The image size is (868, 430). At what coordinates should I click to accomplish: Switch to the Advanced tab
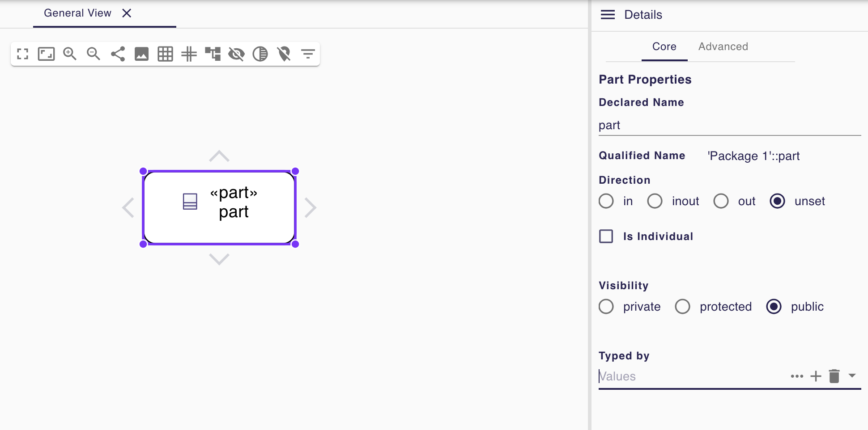tap(723, 46)
